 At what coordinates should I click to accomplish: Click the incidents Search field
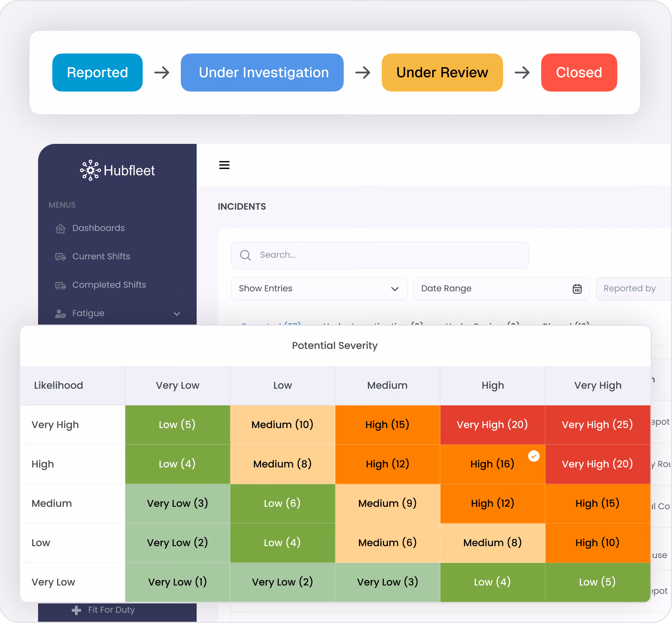click(x=380, y=255)
